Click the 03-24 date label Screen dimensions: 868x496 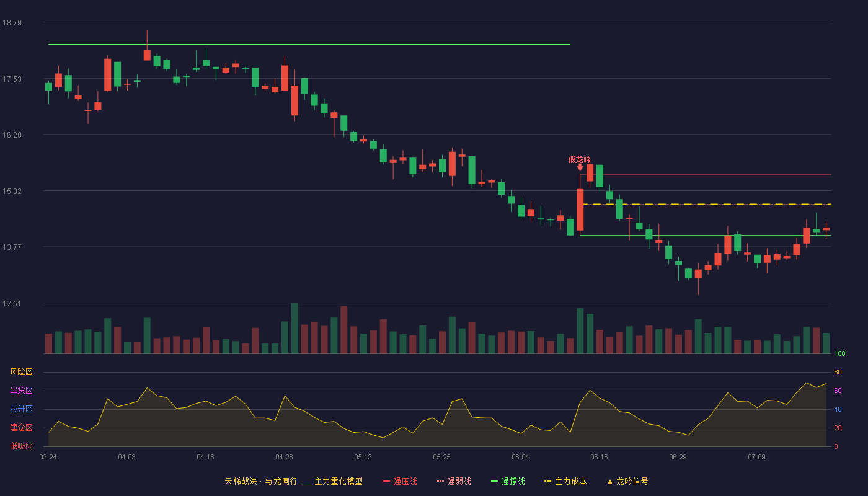(48, 457)
